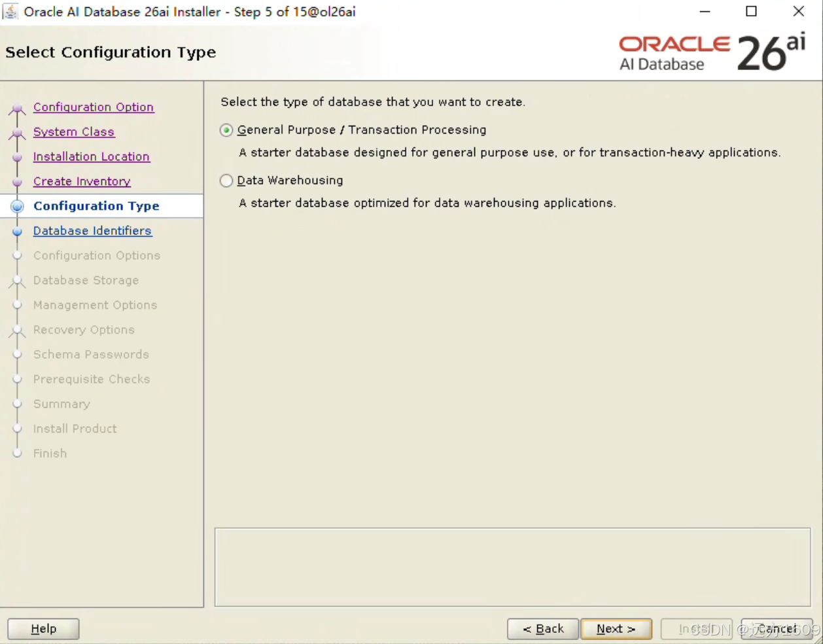The width and height of the screenshot is (823, 644).
Task: Maximize the installer window
Action: pos(752,11)
